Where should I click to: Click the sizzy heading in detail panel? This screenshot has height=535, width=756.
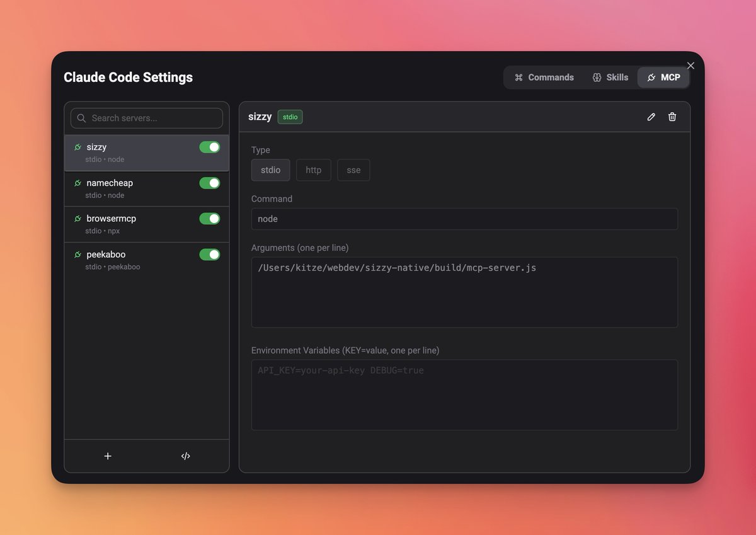point(260,117)
